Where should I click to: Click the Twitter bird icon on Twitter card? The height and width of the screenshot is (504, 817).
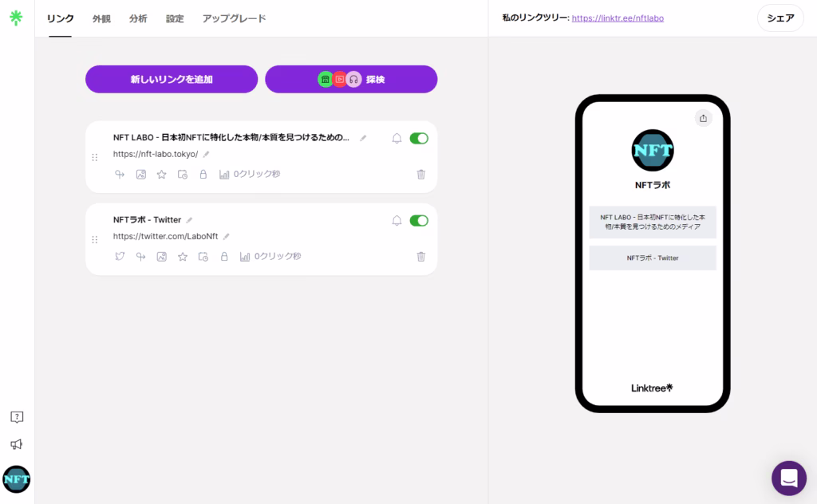120,256
